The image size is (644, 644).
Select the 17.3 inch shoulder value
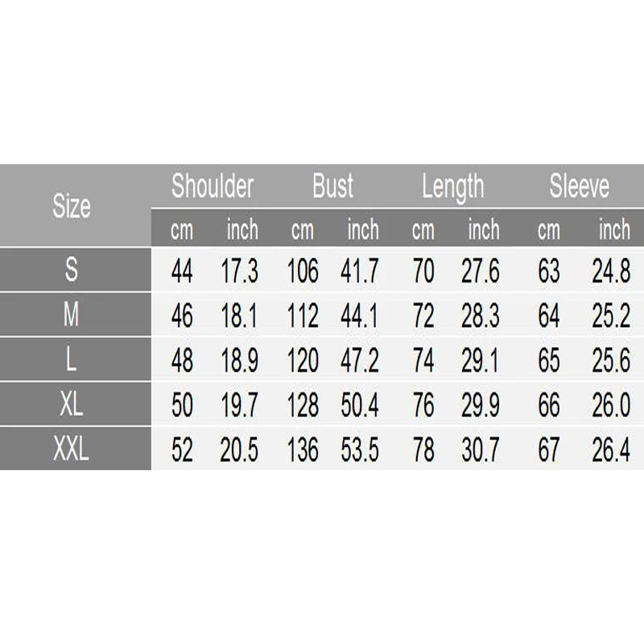(x=240, y=271)
